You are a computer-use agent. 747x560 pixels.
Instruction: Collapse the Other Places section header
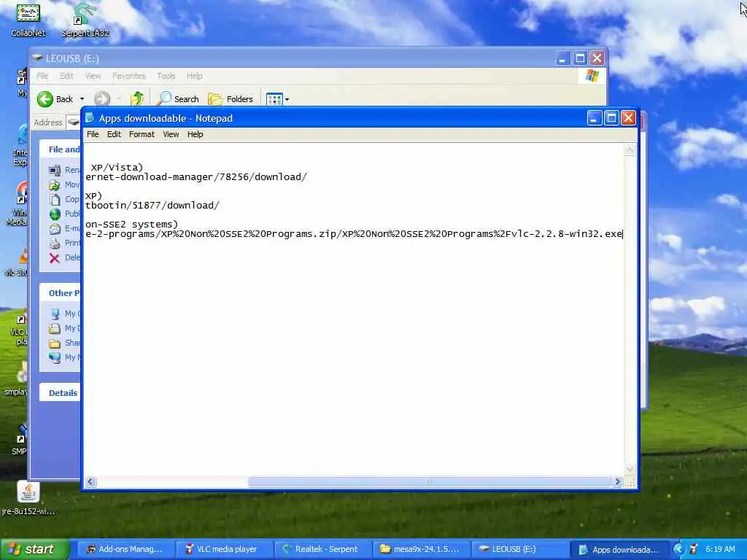tap(60, 293)
